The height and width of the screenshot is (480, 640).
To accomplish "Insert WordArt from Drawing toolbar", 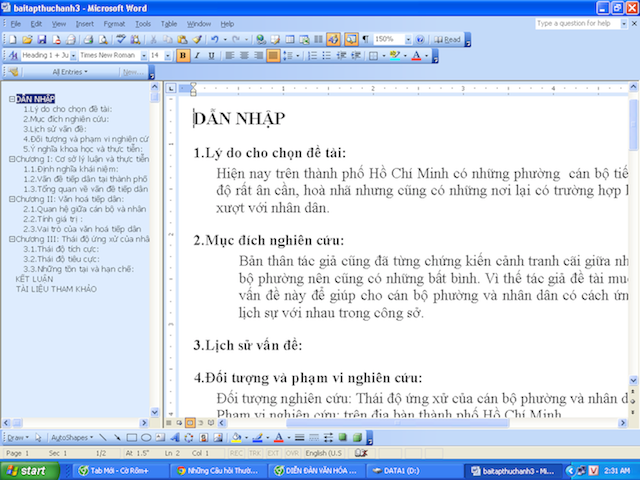I will tap(175, 438).
